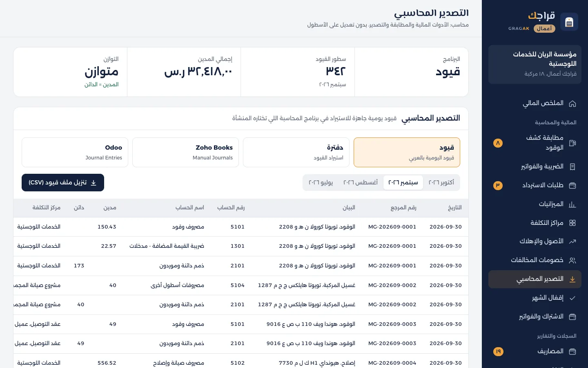Click the account name مصروفات أسطول أخرى
This screenshot has height=368, width=588.
point(178,285)
